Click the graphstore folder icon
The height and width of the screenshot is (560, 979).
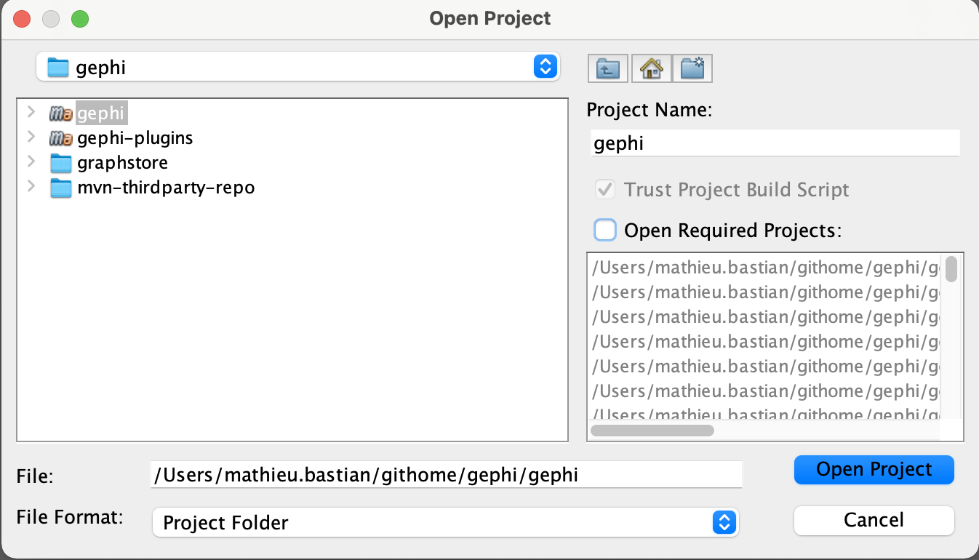[60, 163]
